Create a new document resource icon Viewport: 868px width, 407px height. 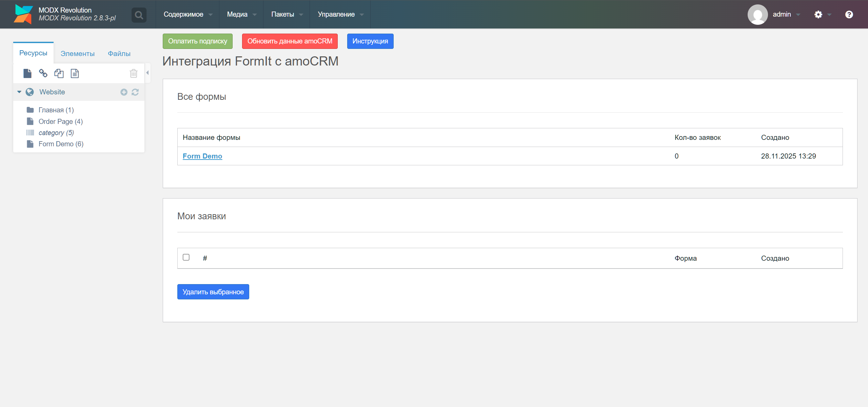27,73
